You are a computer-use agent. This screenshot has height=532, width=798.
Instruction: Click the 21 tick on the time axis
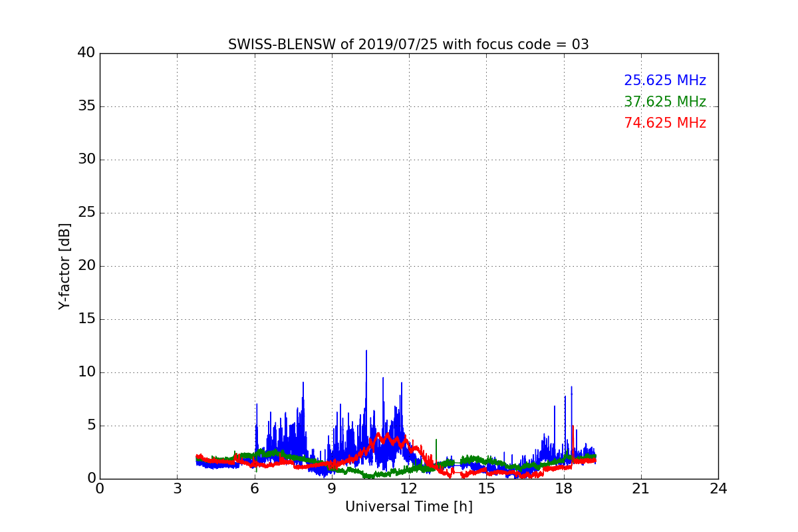tap(641, 488)
